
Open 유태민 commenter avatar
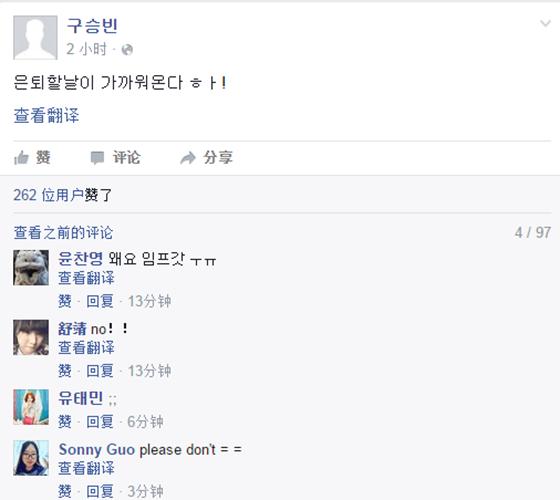tap(31, 407)
